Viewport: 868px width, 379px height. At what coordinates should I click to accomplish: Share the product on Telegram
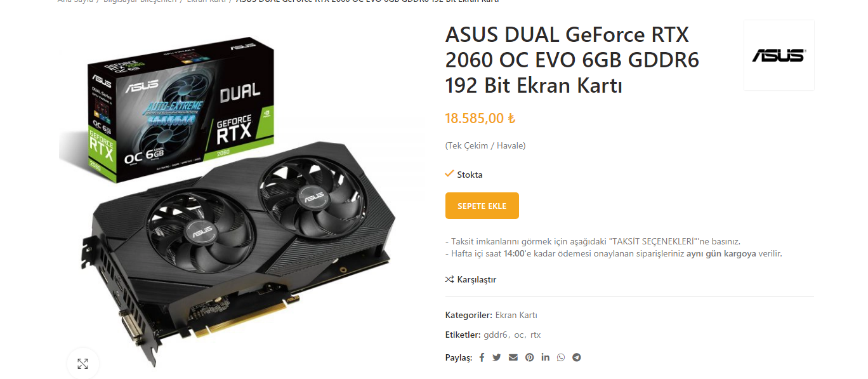click(x=576, y=357)
